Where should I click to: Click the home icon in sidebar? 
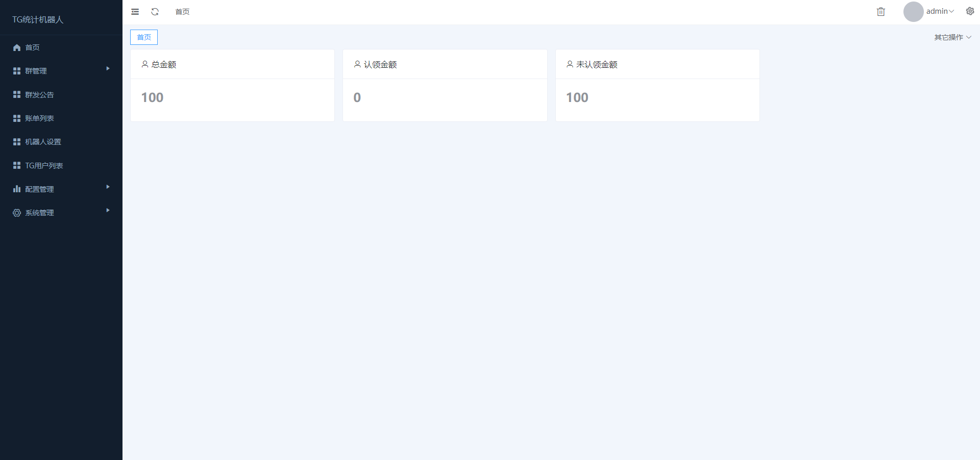point(17,47)
